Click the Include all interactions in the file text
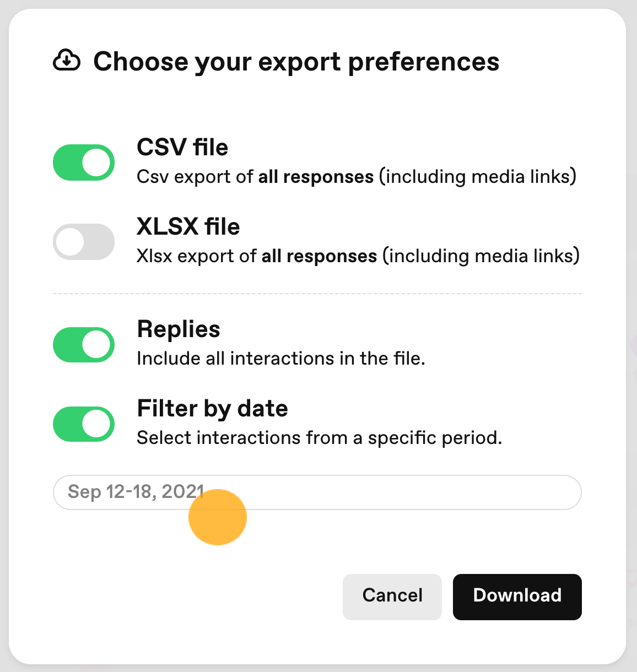The width and height of the screenshot is (637, 672). click(x=281, y=359)
